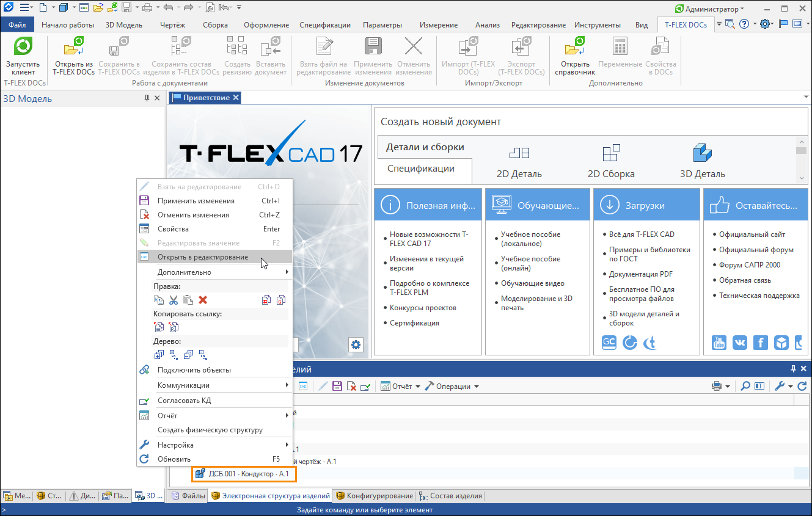The width and height of the screenshot is (812, 516).
Task: Click second icon under Копировать ссылку
Action: [x=174, y=327]
